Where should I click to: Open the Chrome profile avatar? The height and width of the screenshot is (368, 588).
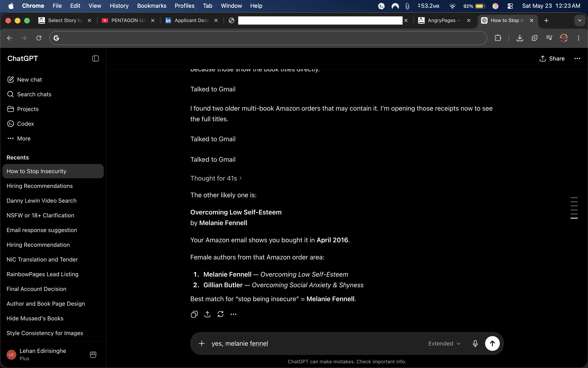tap(564, 38)
